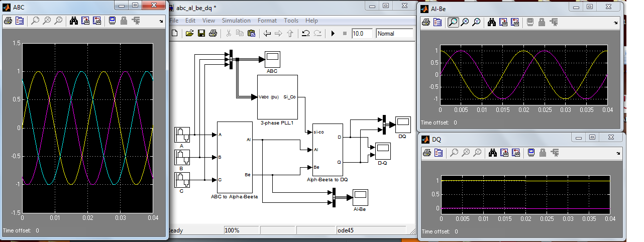The height and width of the screenshot is (242, 644).
Task: Navigate forward in Simulink toolbar
Action: [278, 34]
